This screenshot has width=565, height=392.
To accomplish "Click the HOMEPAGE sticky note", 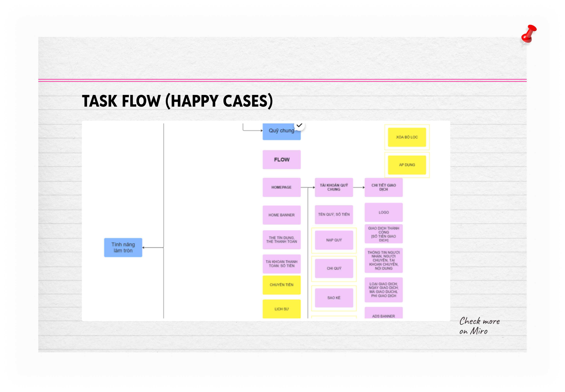I will point(281,187).
